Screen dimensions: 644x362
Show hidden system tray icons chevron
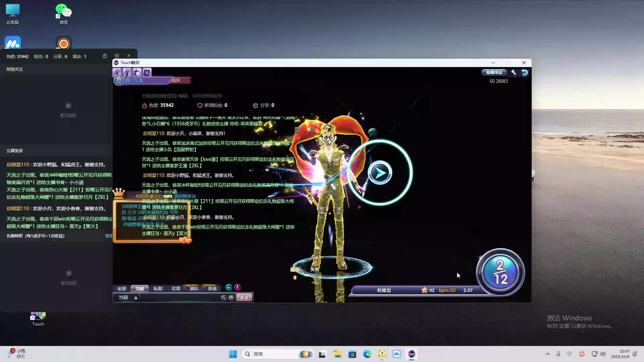[547, 354]
